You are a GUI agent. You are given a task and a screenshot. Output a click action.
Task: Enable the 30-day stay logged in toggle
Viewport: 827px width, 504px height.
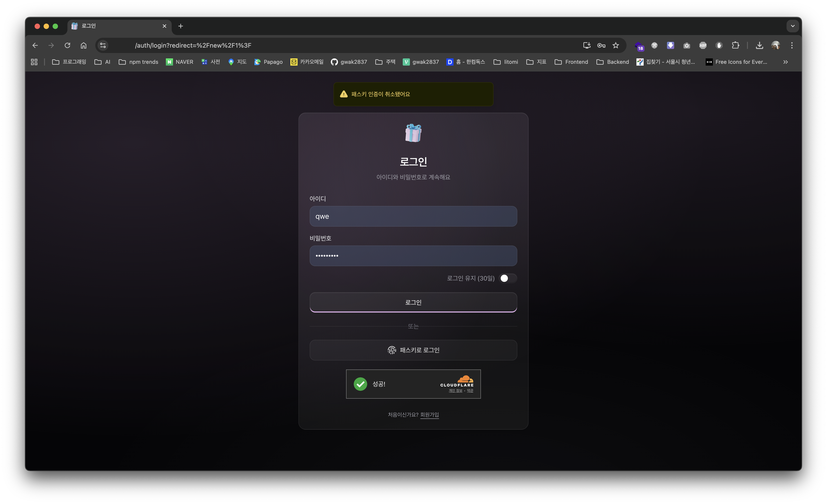pyautogui.click(x=507, y=278)
